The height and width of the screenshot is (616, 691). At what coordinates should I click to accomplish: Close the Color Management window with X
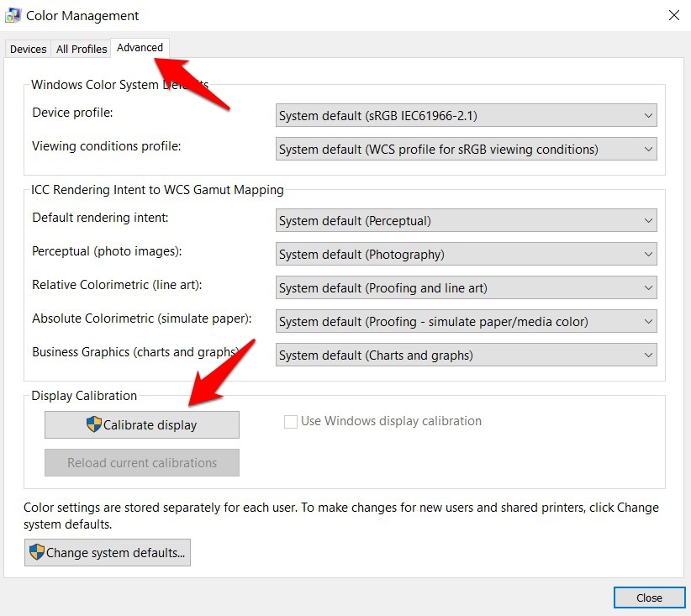click(674, 15)
